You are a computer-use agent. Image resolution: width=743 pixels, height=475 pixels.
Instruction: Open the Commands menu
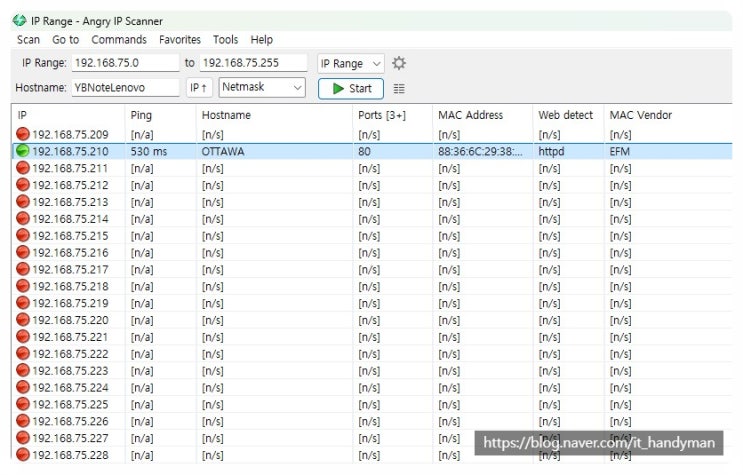point(119,40)
